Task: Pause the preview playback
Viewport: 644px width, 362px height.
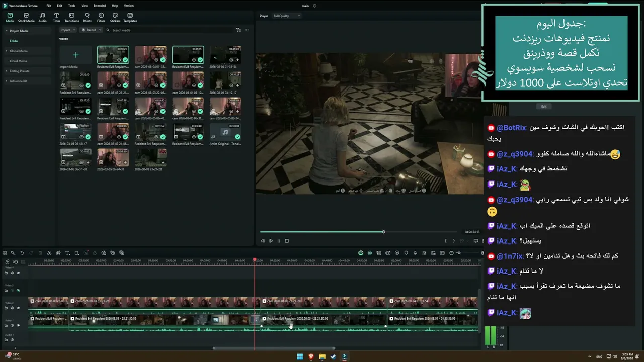Action: click(x=279, y=241)
